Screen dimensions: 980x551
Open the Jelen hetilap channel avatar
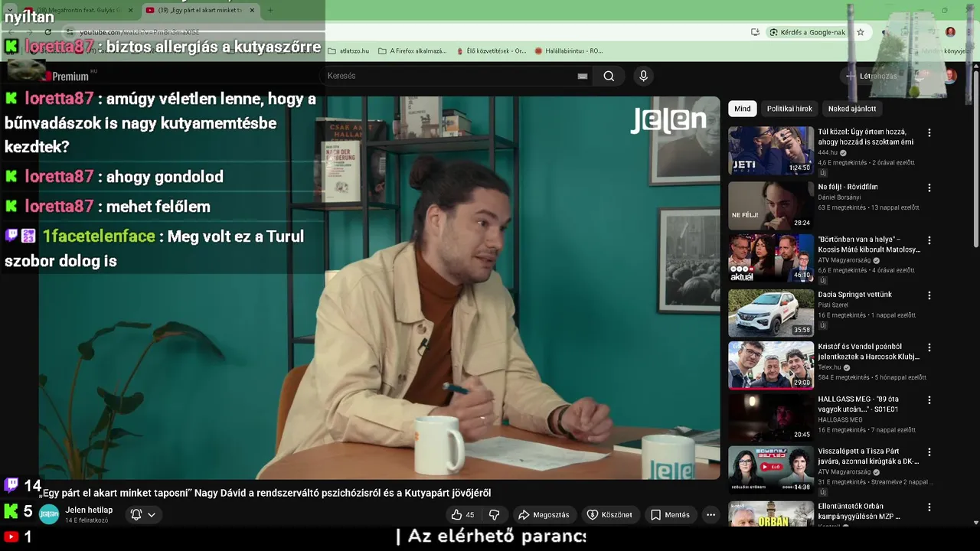tap(49, 515)
